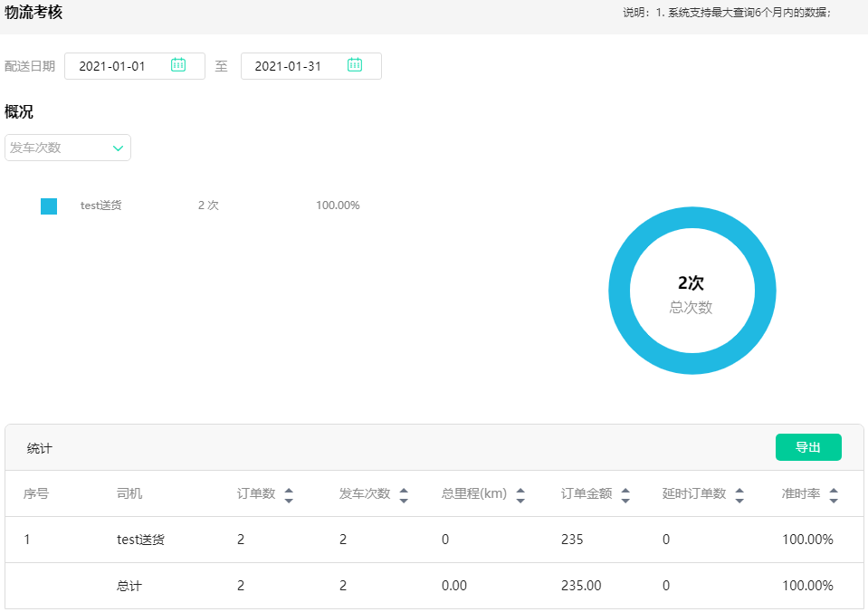This screenshot has height=612, width=868.
Task: Open the end date calendar picker icon
Action: click(354, 65)
